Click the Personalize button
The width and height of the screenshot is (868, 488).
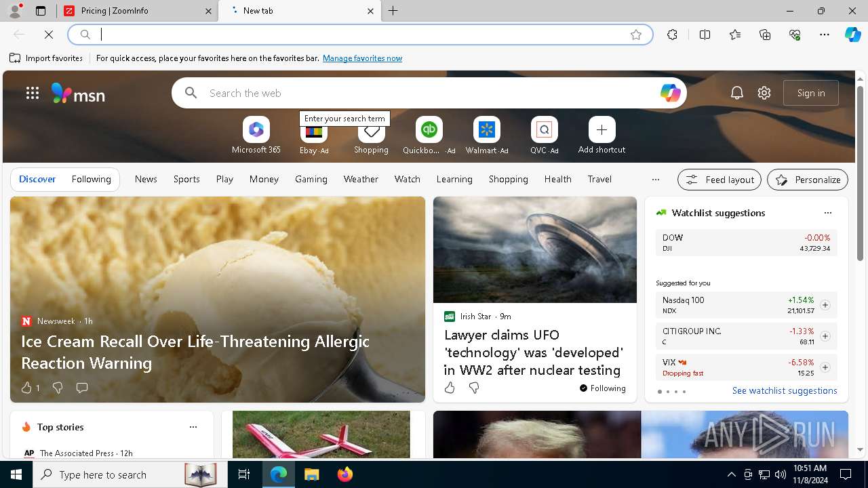808,180
